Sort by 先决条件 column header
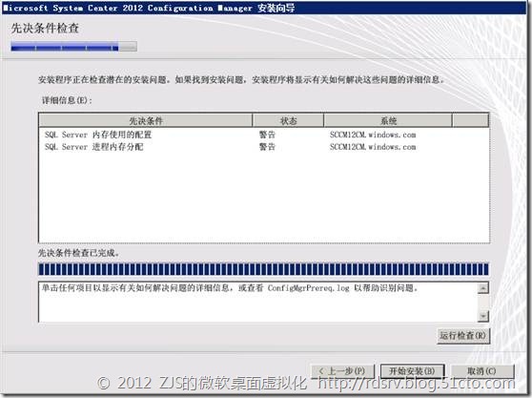The height and width of the screenshot is (398, 532). [x=146, y=120]
